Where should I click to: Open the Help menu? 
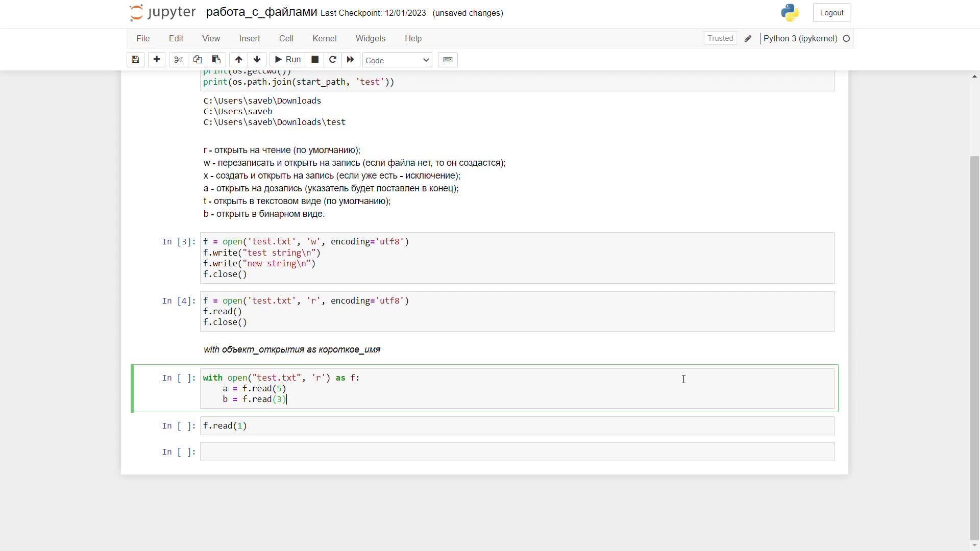[x=413, y=38]
